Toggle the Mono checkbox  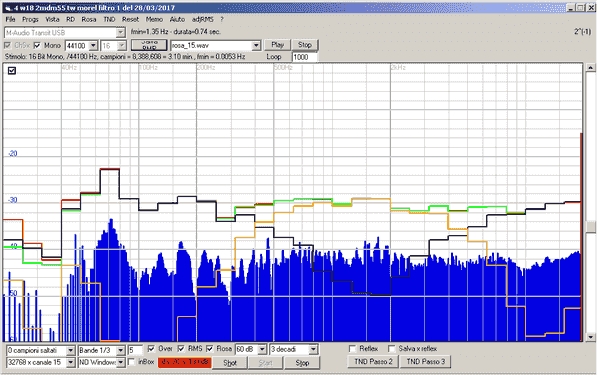tap(37, 46)
